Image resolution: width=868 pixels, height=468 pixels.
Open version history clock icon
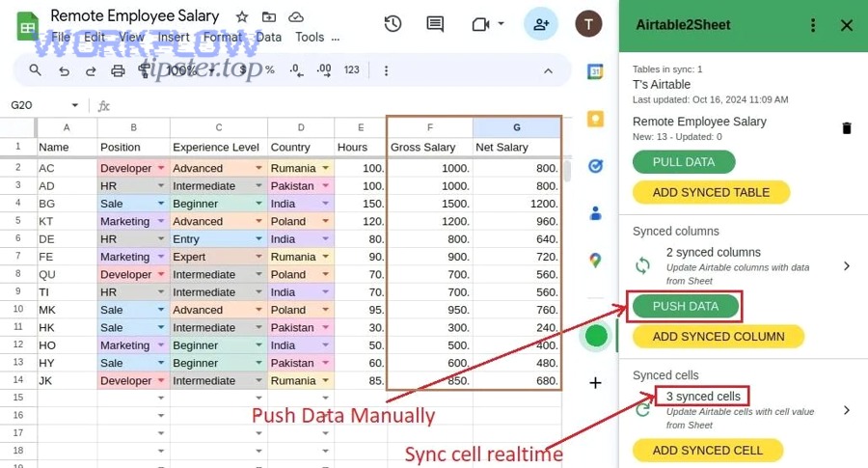point(393,24)
